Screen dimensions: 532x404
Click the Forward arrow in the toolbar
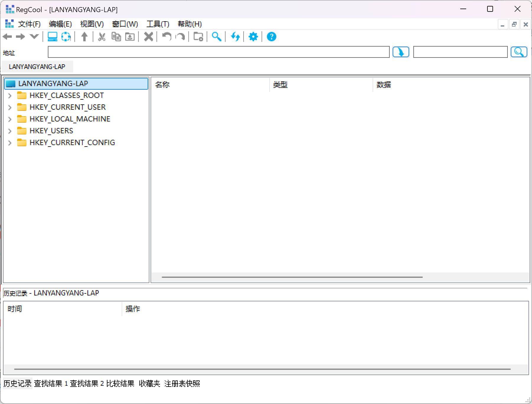20,37
